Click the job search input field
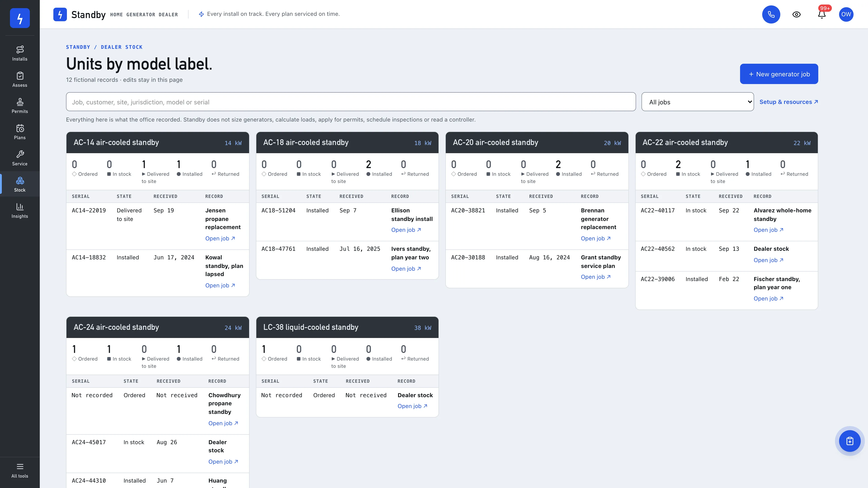 pyautogui.click(x=351, y=102)
